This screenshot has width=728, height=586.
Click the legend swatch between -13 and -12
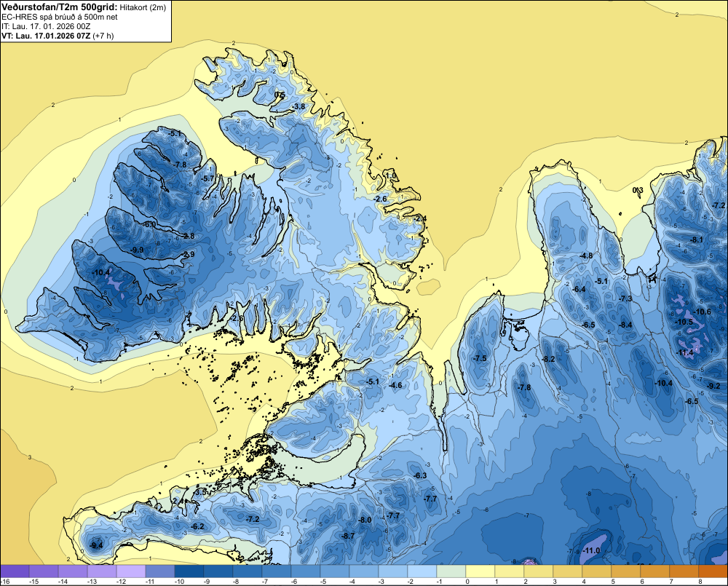coord(102,571)
